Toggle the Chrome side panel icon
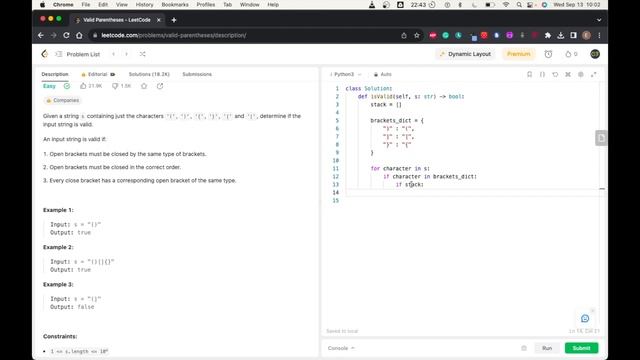 coord(573,36)
